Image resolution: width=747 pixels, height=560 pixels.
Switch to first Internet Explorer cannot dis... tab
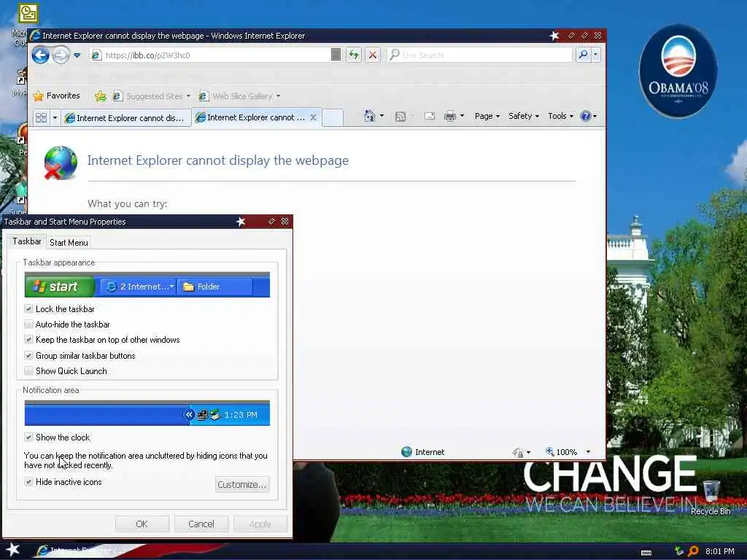coord(125,117)
